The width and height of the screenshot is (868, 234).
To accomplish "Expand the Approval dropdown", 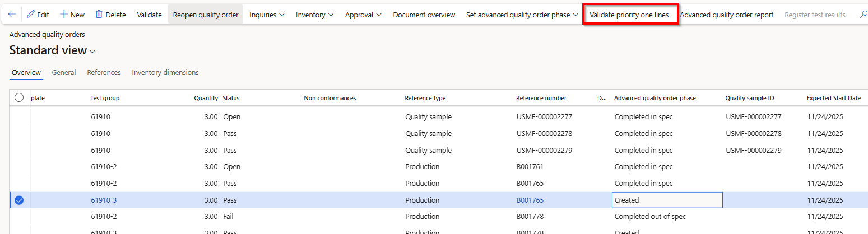I will click(x=364, y=15).
